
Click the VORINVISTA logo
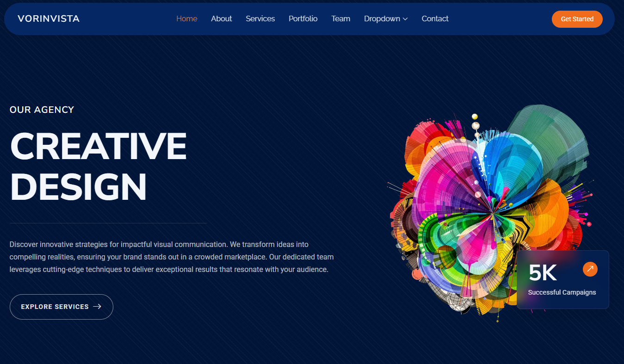pyautogui.click(x=49, y=19)
